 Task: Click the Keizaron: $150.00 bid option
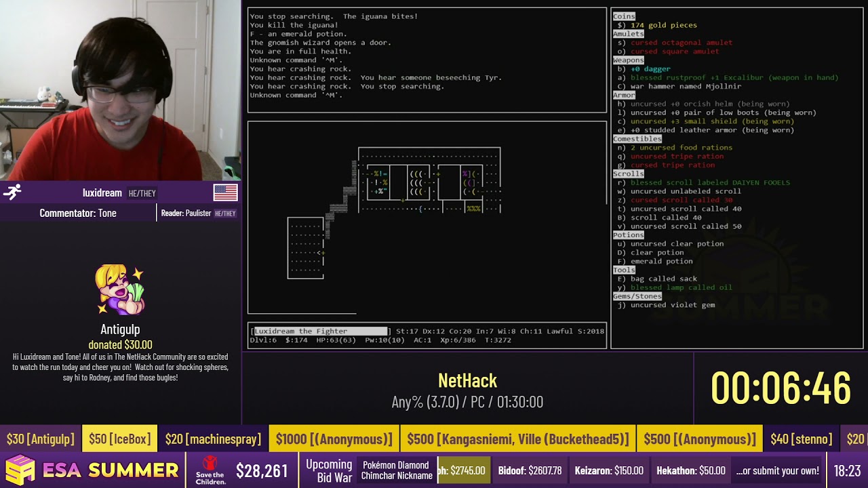(x=609, y=470)
